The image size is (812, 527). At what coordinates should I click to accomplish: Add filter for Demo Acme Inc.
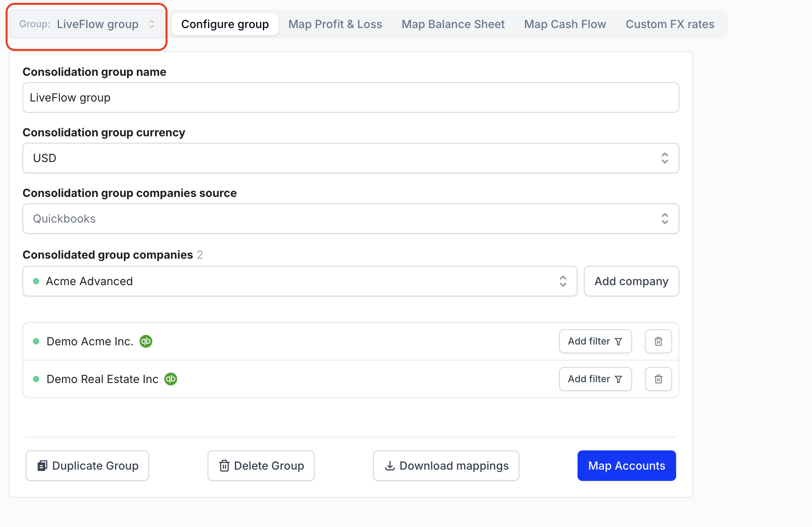(x=595, y=341)
